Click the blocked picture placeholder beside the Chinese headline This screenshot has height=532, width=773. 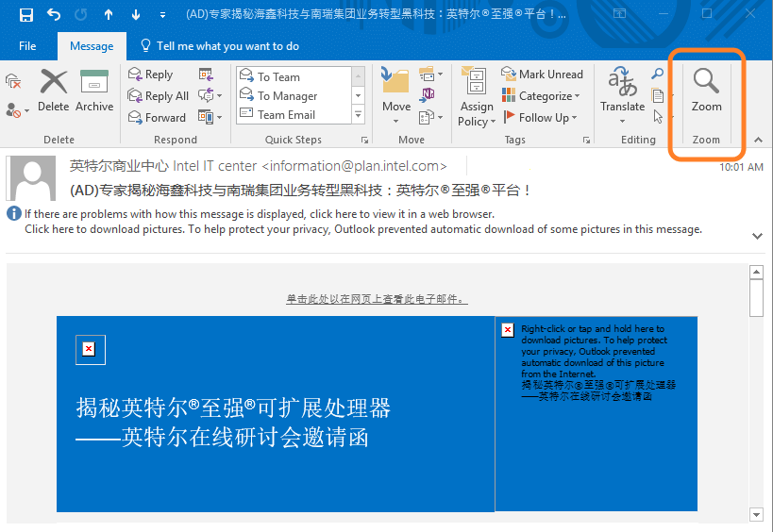coord(91,350)
